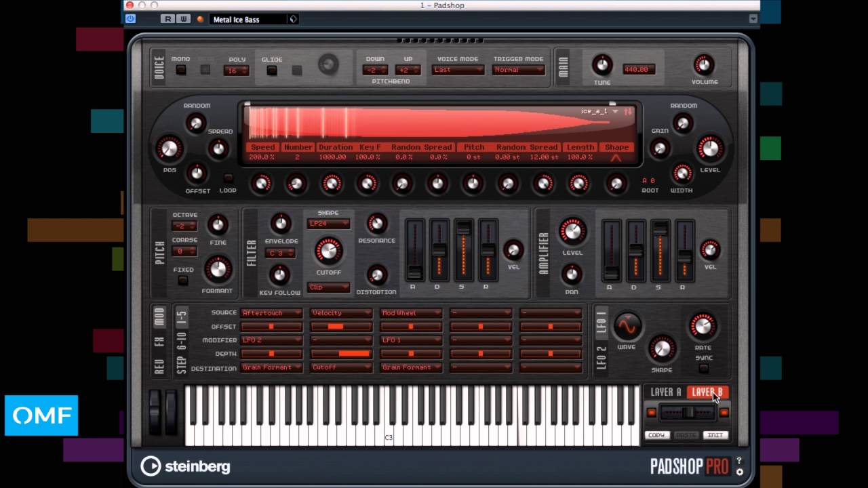This screenshot has width=868, height=488.
Task: Open the Pitchbend Down value dropdown
Action: tap(375, 70)
